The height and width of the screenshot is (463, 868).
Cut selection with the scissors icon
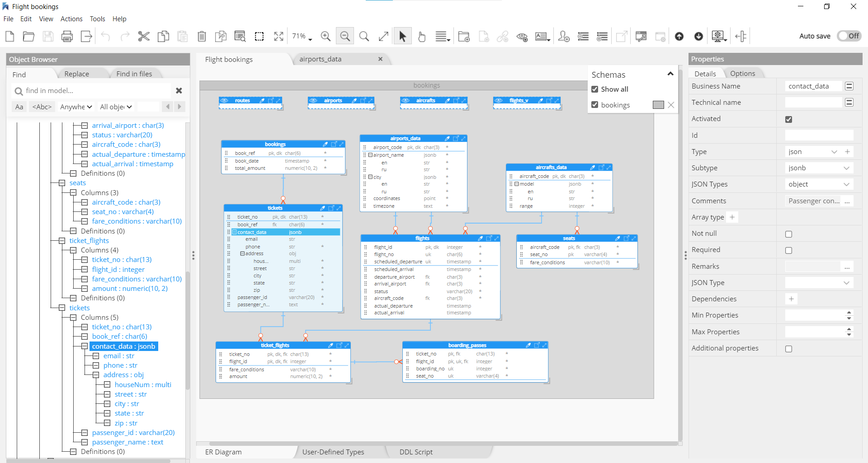(x=144, y=36)
